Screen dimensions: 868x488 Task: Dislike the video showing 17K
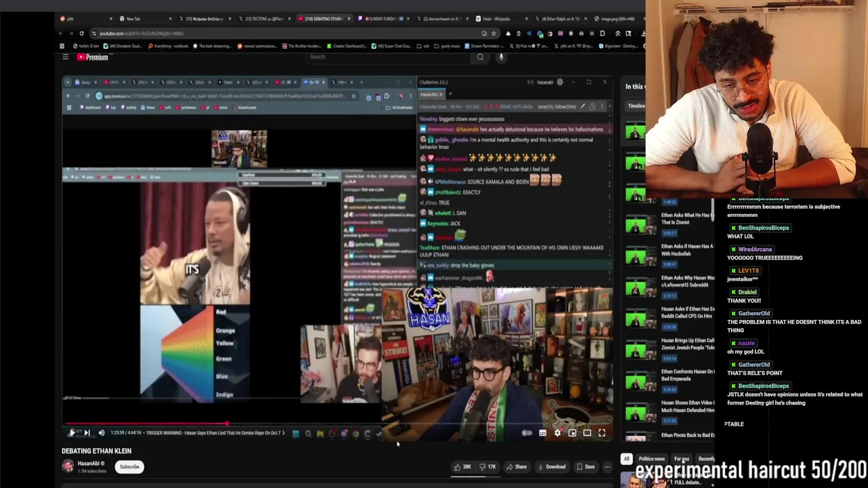(488, 466)
